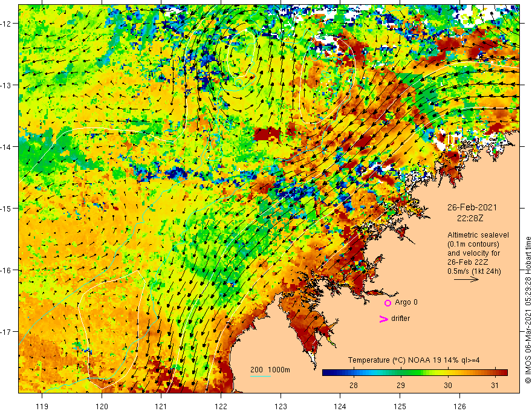Click the 0.5m/s velocity reference arrow

[x=466, y=279]
